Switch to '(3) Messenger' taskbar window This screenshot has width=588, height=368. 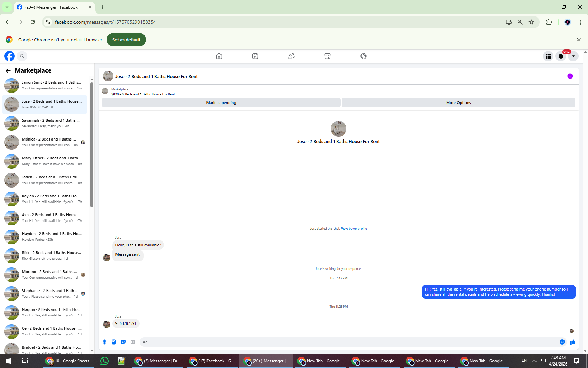tap(158, 361)
